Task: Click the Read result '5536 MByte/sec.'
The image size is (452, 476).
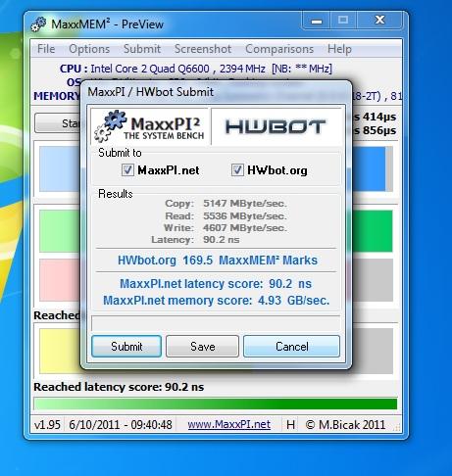Action: point(245,215)
